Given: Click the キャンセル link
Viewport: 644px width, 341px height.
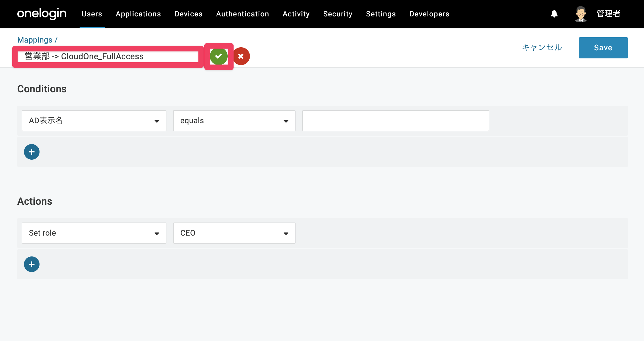Looking at the screenshot, I should [542, 48].
